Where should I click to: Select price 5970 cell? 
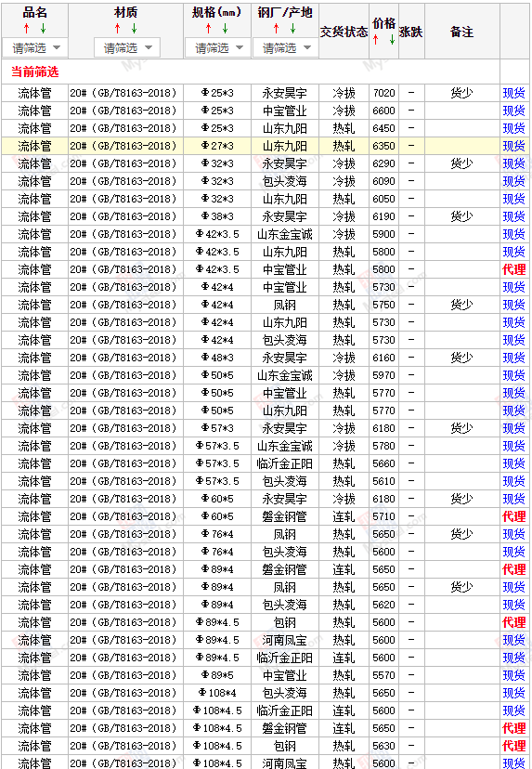(x=383, y=375)
